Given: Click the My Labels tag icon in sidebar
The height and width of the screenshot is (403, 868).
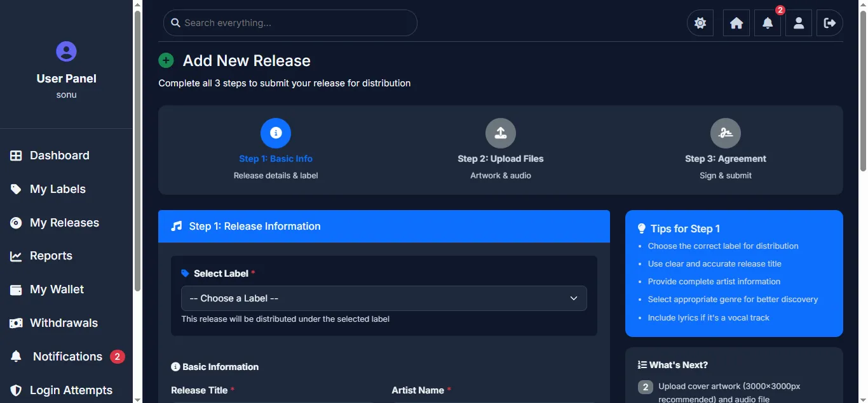Looking at the screenshot, I should click(16, 189).
